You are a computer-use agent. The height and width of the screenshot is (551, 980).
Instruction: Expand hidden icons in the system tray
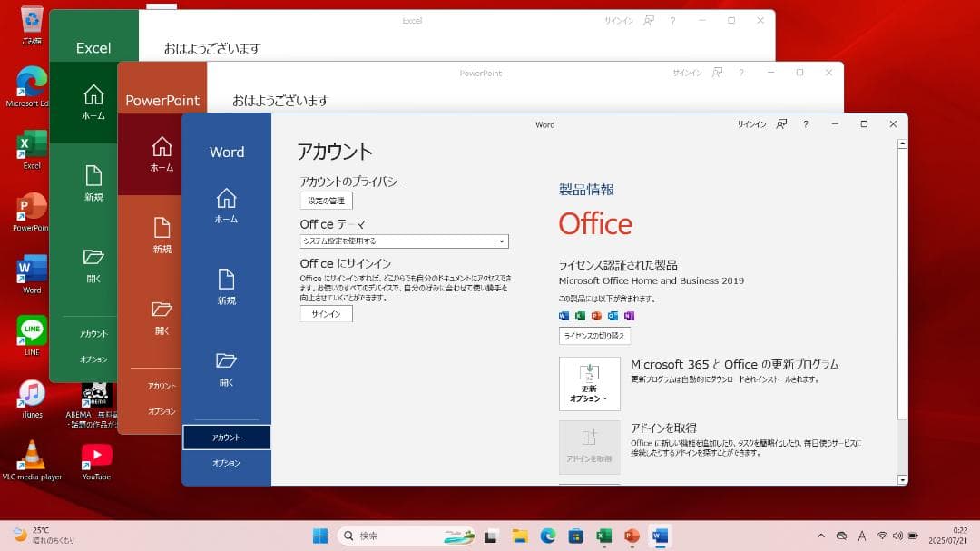coord(821,536)
